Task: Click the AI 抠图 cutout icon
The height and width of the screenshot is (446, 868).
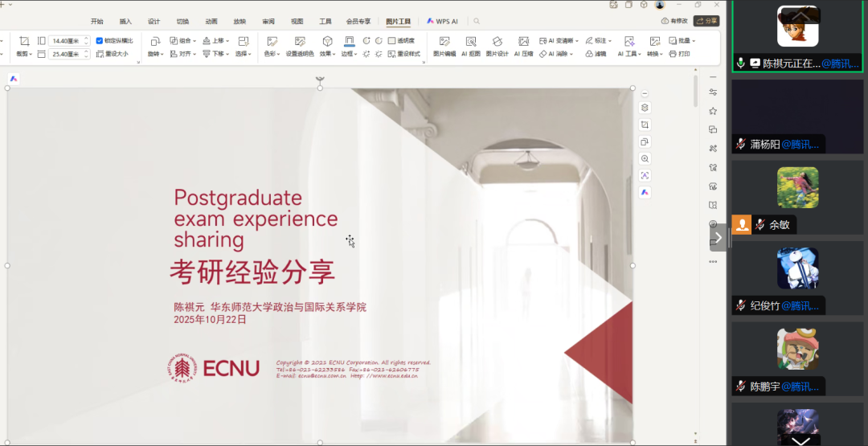Action: (470, 41)
